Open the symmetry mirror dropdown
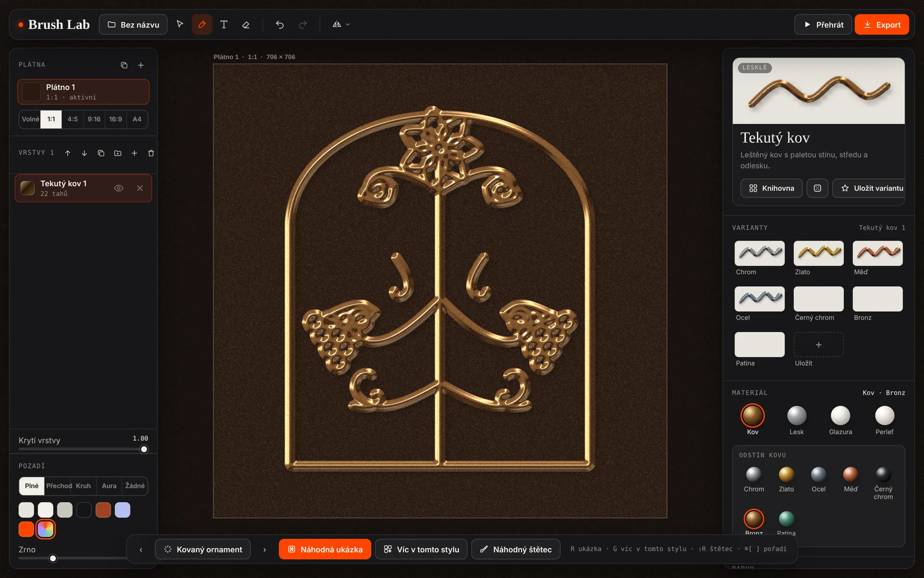This screenshot has height=578, width=924. click(341, 25)
